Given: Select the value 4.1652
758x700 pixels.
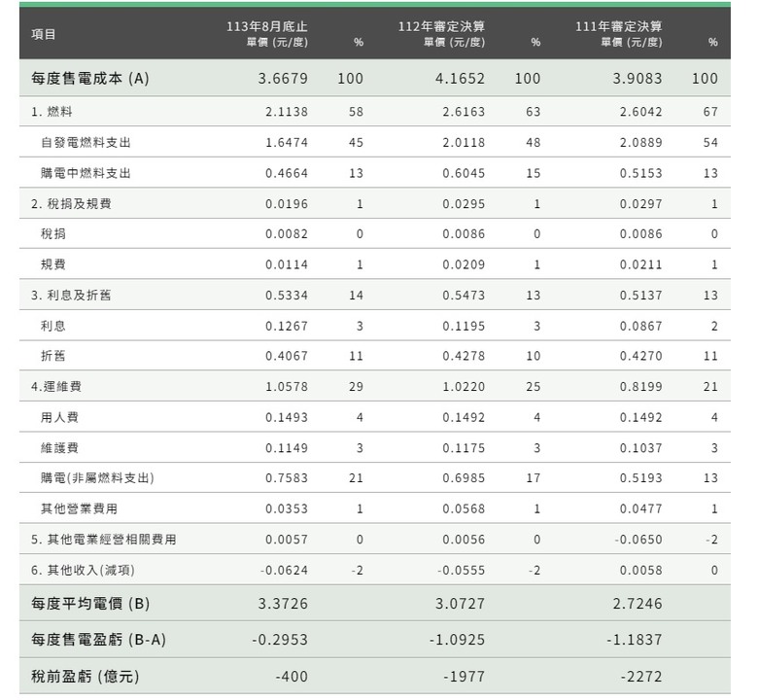Looking at the screenshot, I should [x=460, y=79].
